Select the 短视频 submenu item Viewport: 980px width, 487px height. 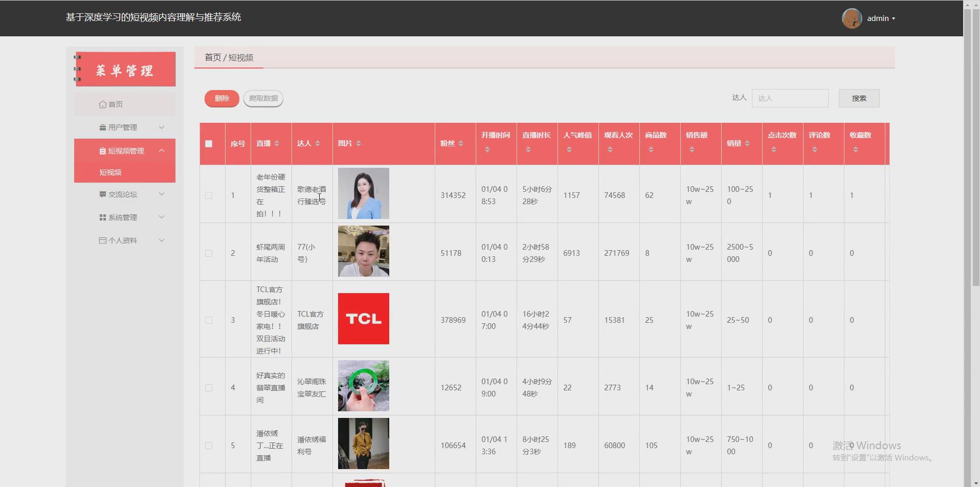[125, 172]
